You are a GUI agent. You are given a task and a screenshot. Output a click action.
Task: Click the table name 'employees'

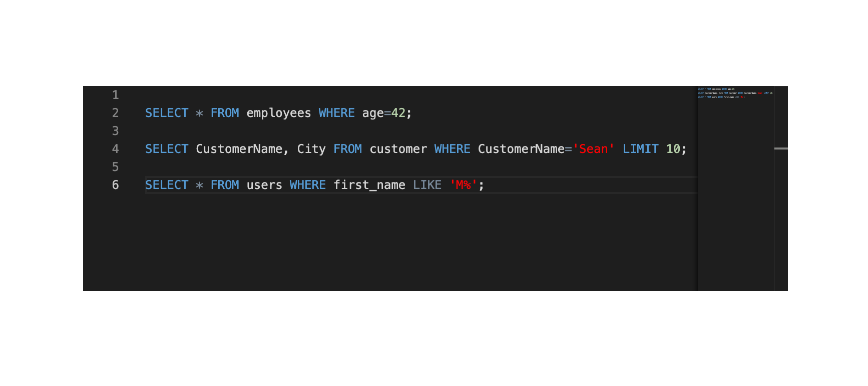279,113
